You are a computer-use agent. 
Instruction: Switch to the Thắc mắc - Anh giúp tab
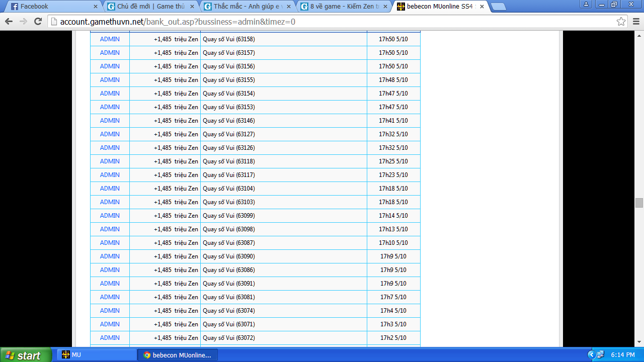point(248,7)
